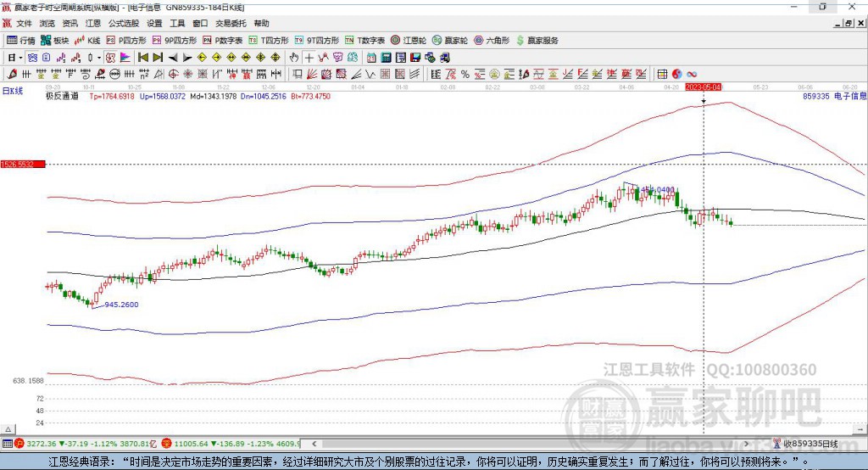The width and height of the screenshot is (868, 470).
Task: Select the Gann fan lines tool
Action: tap(312, 74)
